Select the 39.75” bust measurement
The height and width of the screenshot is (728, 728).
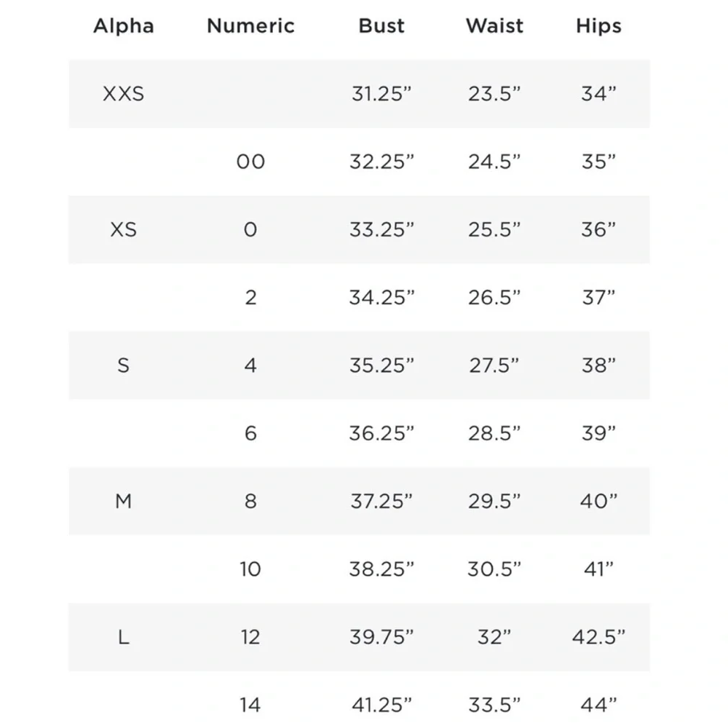click(381, 637)
